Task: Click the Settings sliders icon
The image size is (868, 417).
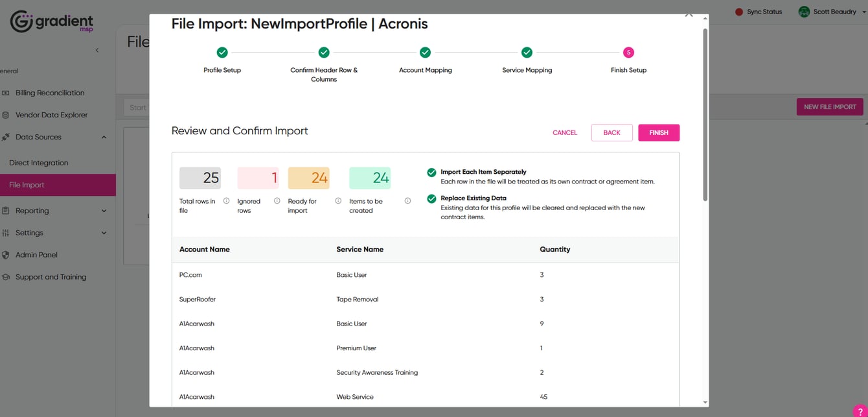Action: tap(6, 233)
